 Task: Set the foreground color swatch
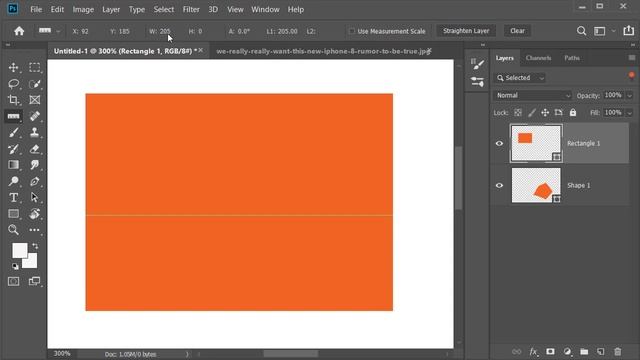click(20, 251)
